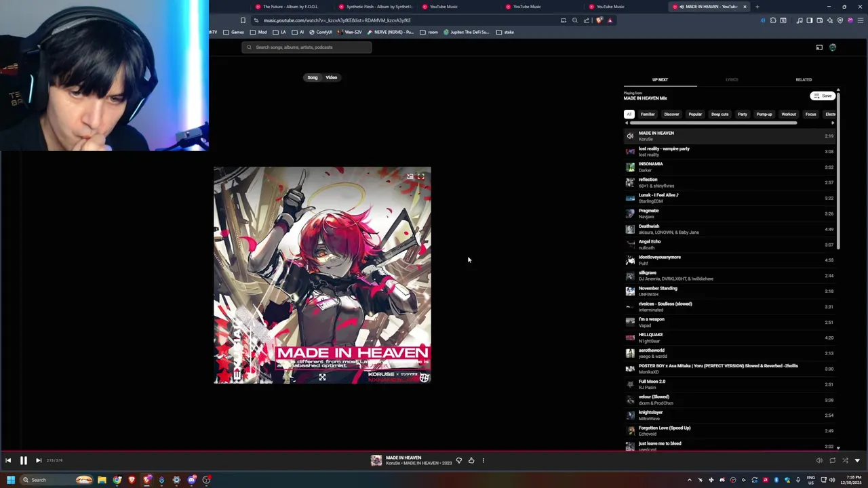
Task: Open File Explorer from the taskbar
Action: pyautogui.click(x=102, y=480)
